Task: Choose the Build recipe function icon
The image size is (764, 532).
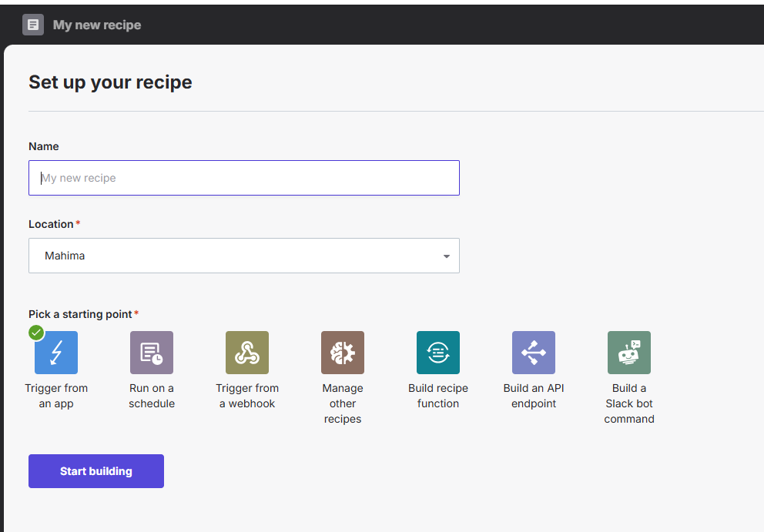Action: pyautogui.click(x=438, y=353)
